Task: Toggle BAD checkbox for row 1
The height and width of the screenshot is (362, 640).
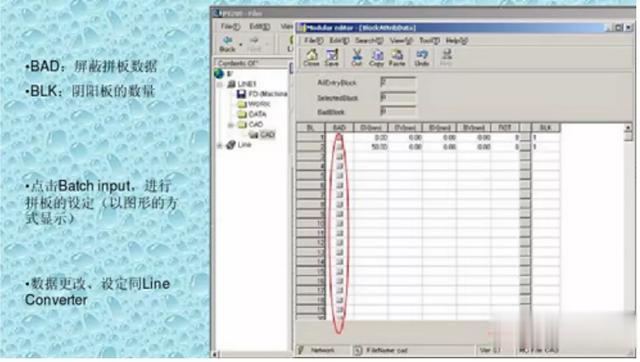Action: pos(339,138)
